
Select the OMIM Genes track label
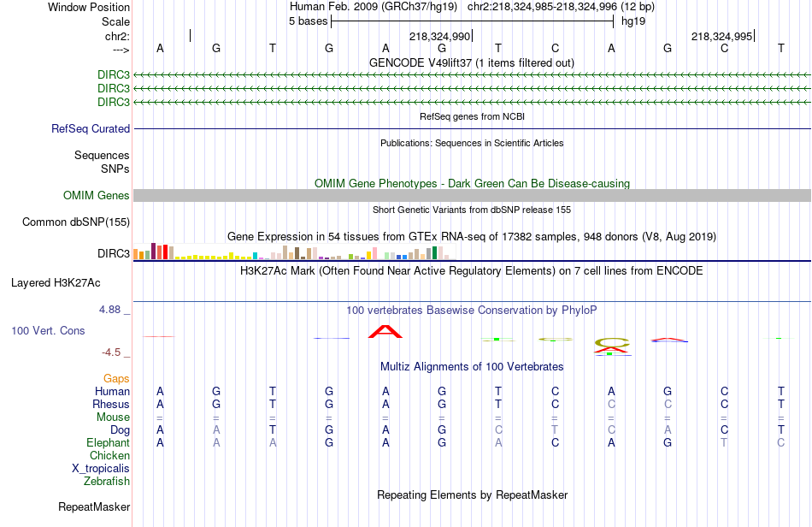pos(97,195)
